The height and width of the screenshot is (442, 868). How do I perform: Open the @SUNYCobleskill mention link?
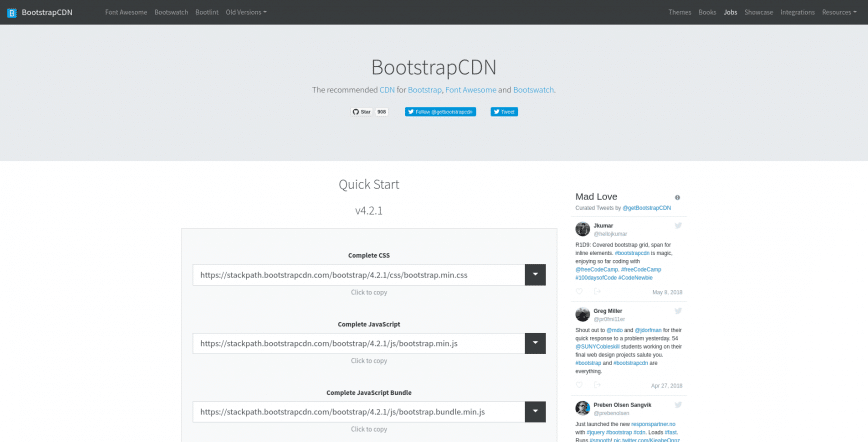(x=597, y=347)
